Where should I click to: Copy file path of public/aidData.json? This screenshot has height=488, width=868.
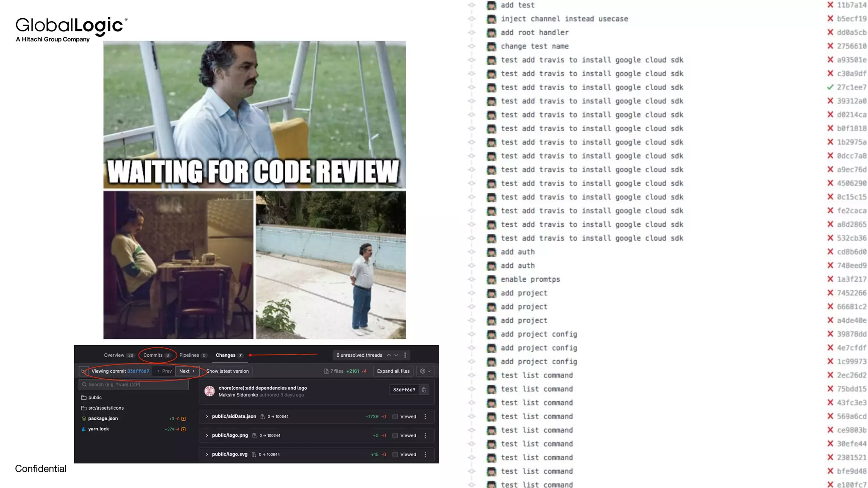coord(262,416)
